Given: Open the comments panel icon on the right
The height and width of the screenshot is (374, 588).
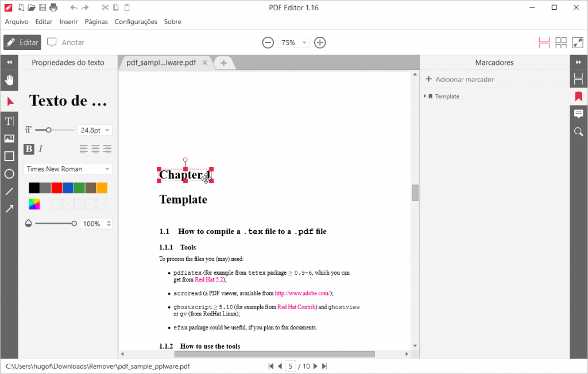Looking at the screenshot, I should click(x=578, y=114).
